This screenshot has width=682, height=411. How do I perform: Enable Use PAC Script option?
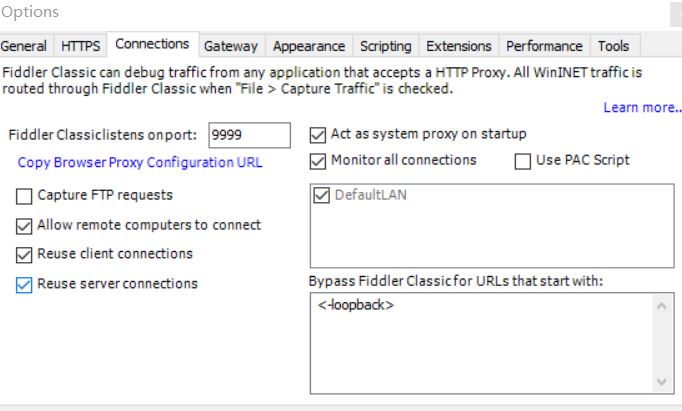point(523,161)
